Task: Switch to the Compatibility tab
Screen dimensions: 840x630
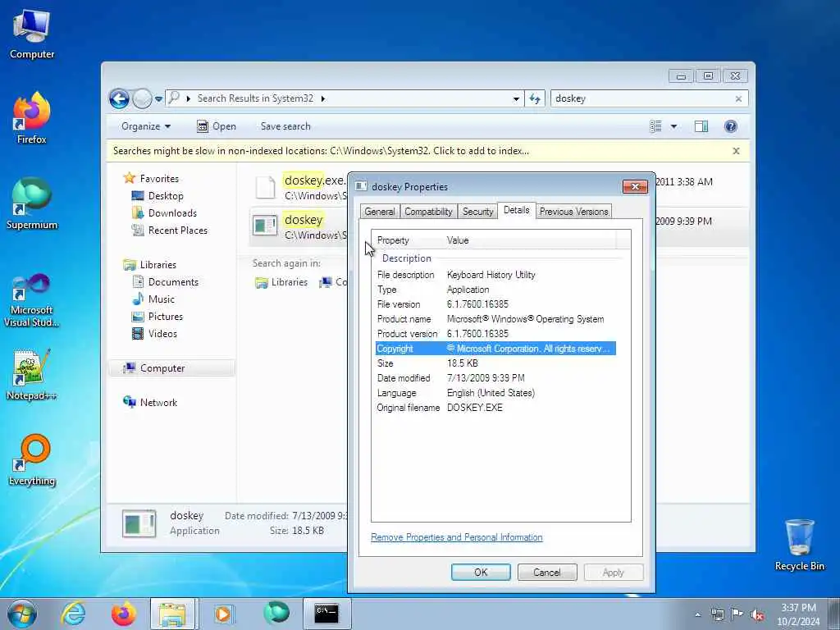Action: [428, 212]
